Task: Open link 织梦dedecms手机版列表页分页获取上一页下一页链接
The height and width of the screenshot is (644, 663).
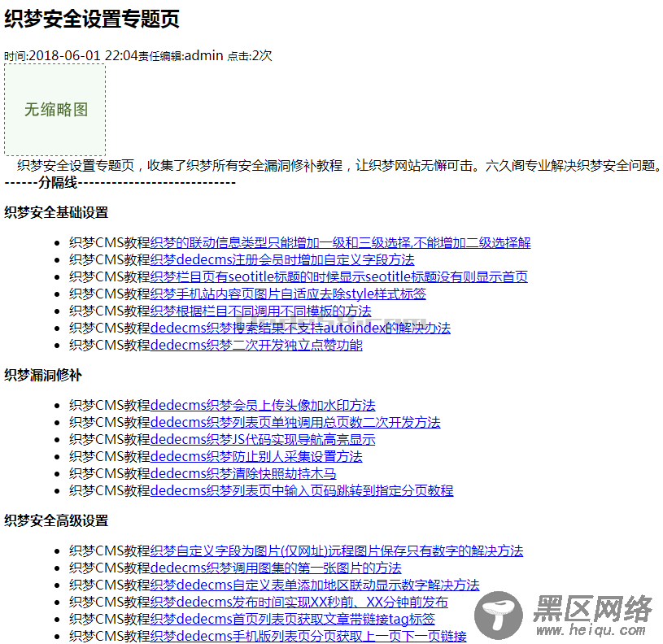Action: [x=308, y=637]
